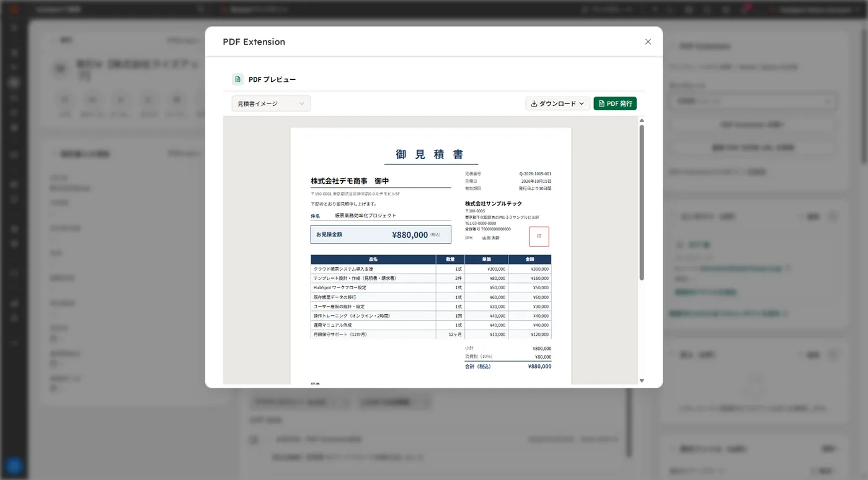868x480 pixels.
Task: Close the PDF Extension dialog
Action: pyautogui.click(x=648, y=41)
